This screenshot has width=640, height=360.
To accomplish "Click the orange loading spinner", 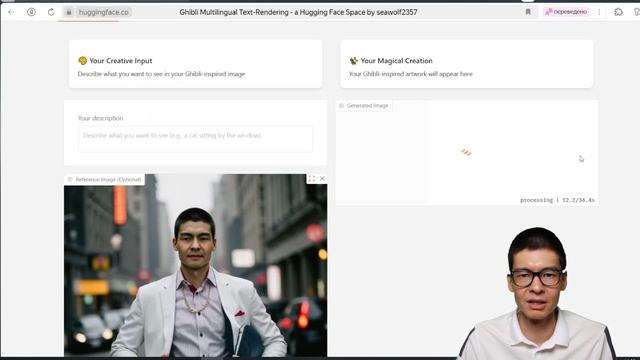I will 466,152.
